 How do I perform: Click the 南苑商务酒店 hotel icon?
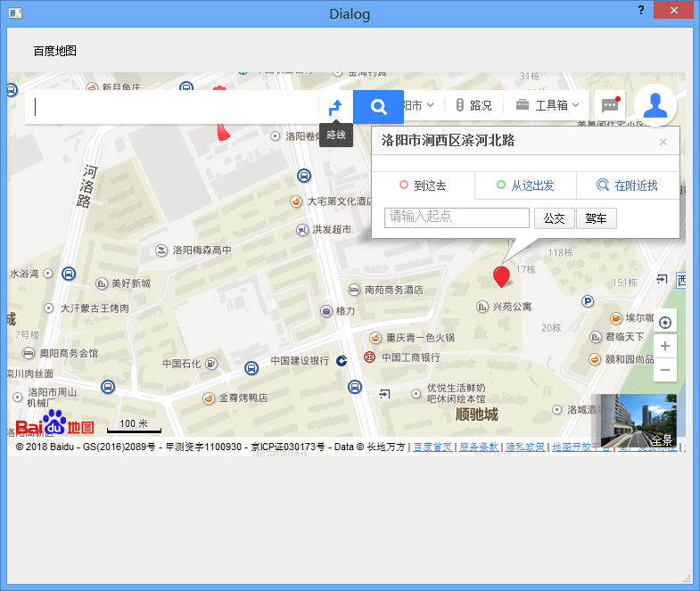point(354,290)
